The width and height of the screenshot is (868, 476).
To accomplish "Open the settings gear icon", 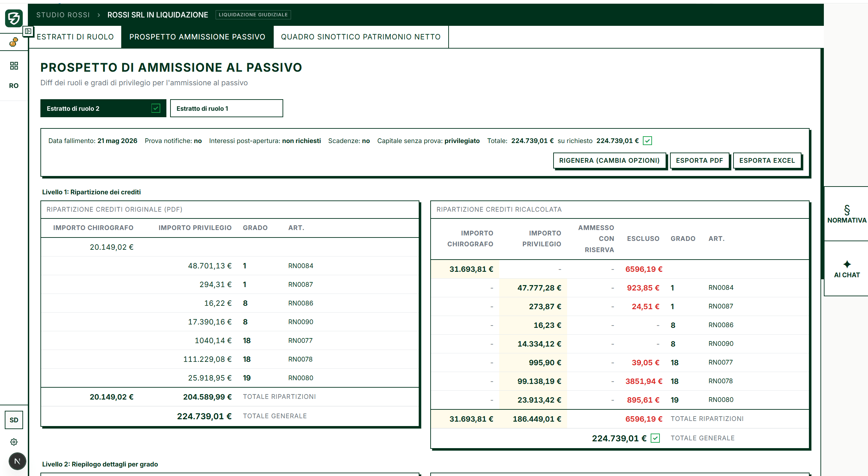I will (x=14, y=442).
